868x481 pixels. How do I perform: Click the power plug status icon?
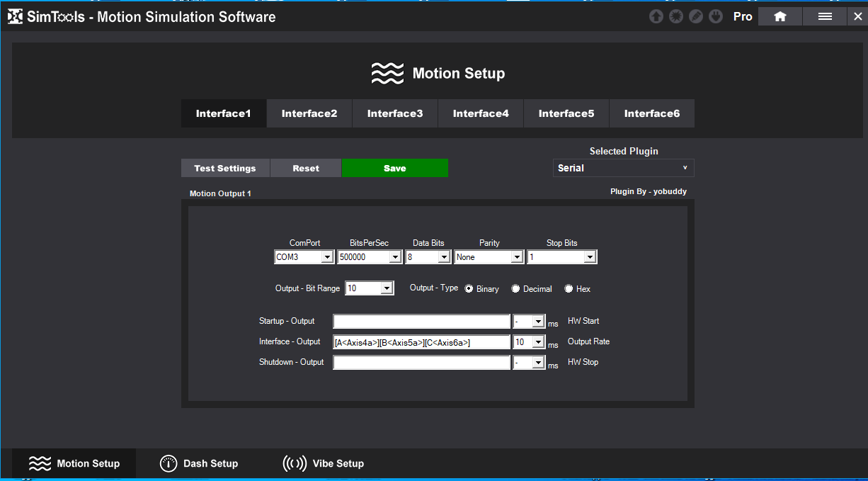click(716, 16)
